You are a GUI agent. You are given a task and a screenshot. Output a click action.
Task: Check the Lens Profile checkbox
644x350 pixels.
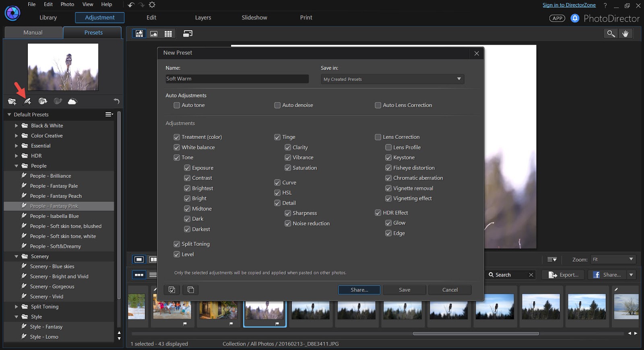pyautogui.click(x=388, y=147)
